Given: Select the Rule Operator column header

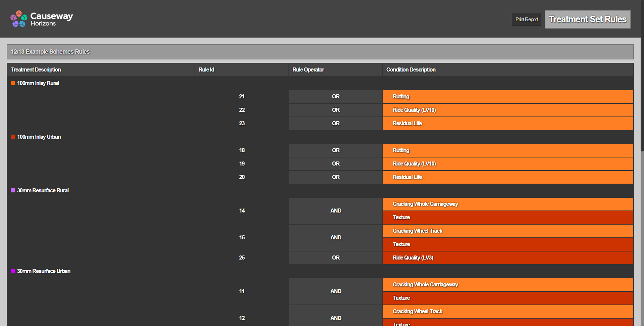Looking at the screenshot, I should tap(308, 69).
